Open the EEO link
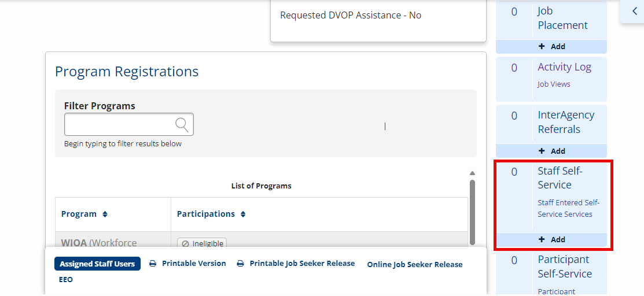This screenshot has height=296, width=644. [66, 280]
